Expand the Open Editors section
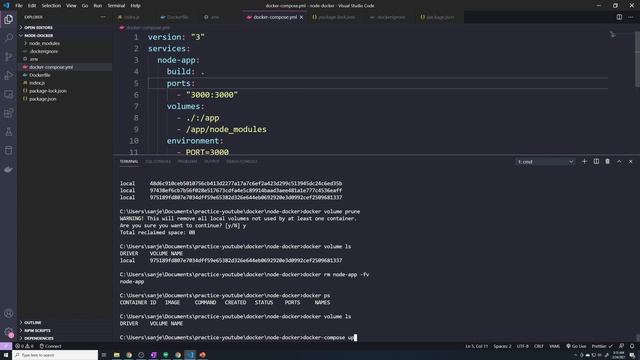The width and height of the screenshot is (640, 360). click(38, 27)
